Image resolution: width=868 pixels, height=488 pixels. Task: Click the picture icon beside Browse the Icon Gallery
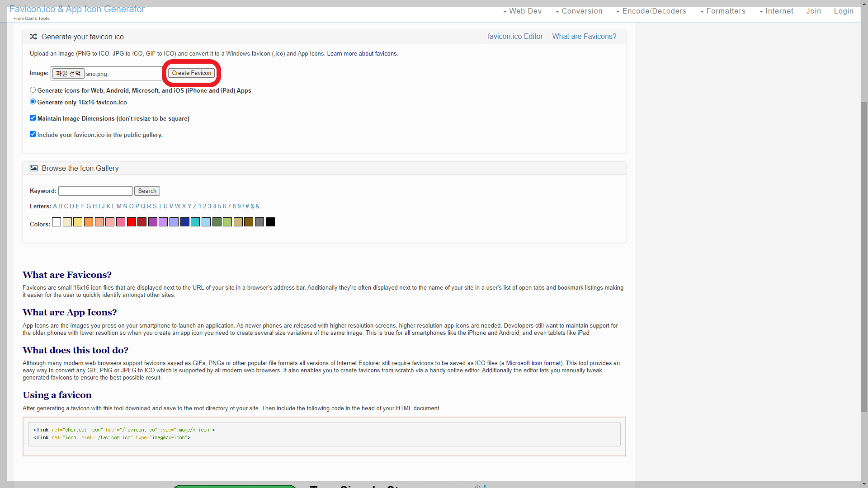[34, 168]
